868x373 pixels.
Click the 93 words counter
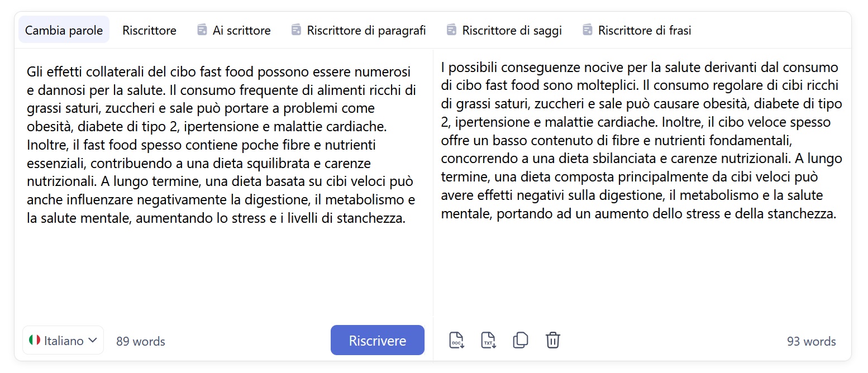[811, 341]
